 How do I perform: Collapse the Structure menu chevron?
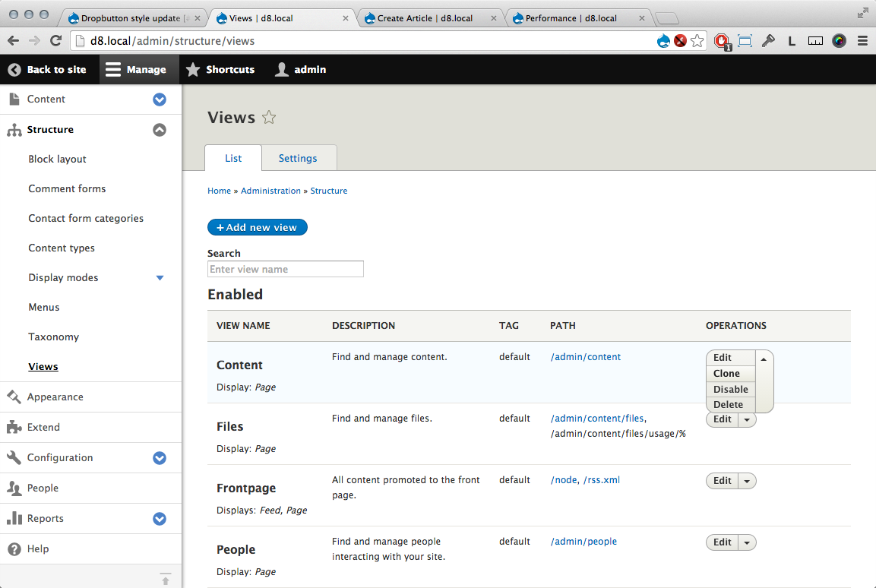[x=159, y=129]
